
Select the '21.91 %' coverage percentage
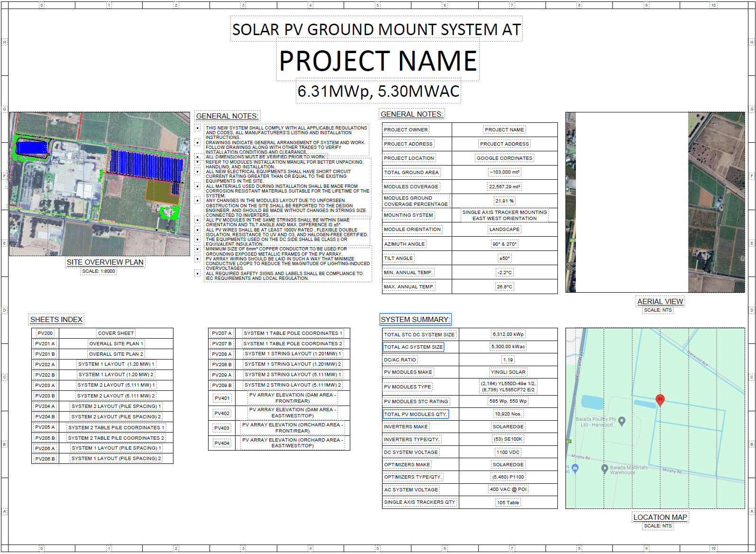(504, 201)
